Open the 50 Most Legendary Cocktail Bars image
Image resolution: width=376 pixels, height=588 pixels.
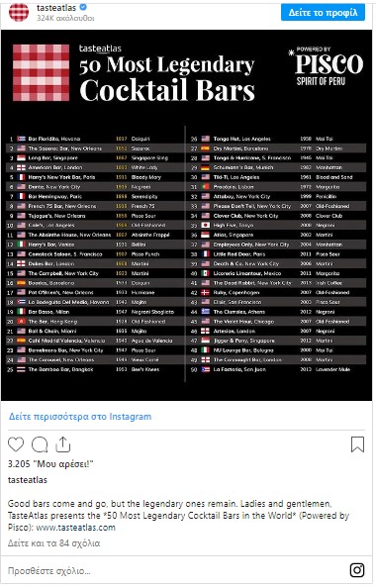coord(187,215)
